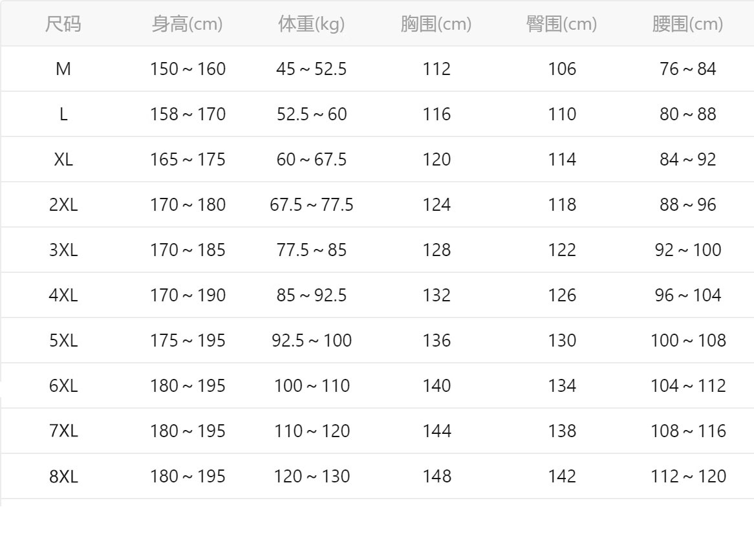
Task: Select the 8XL size row label
Action: [x=63, y=477]
